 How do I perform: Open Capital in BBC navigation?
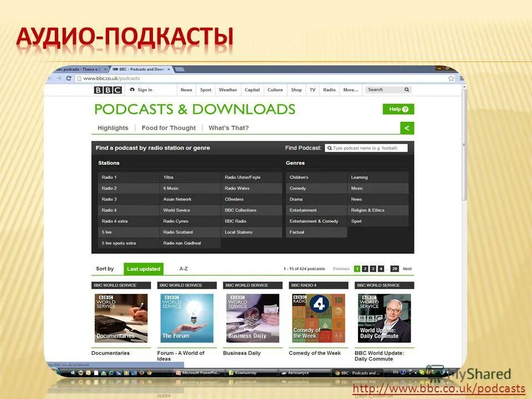252,90
